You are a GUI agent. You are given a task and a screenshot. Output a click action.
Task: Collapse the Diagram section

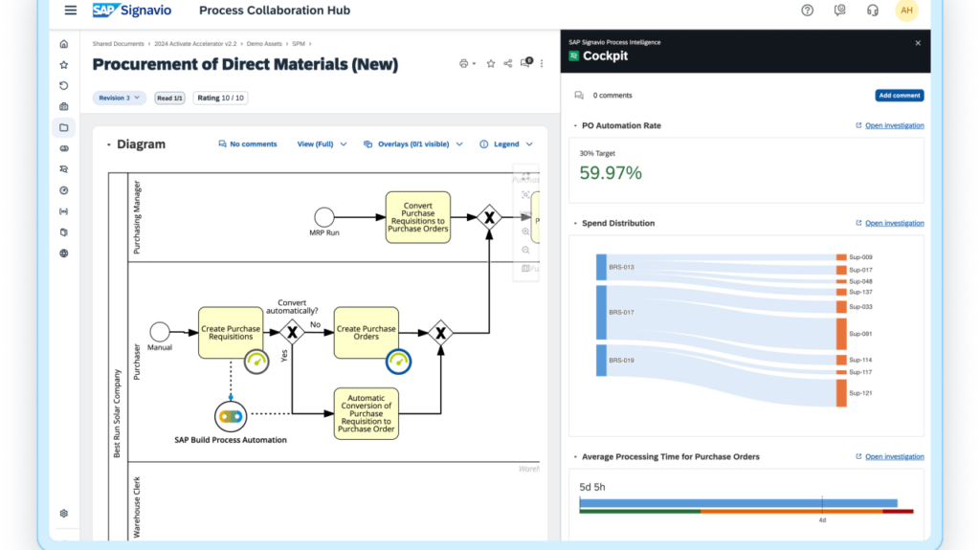click(109, 145)
